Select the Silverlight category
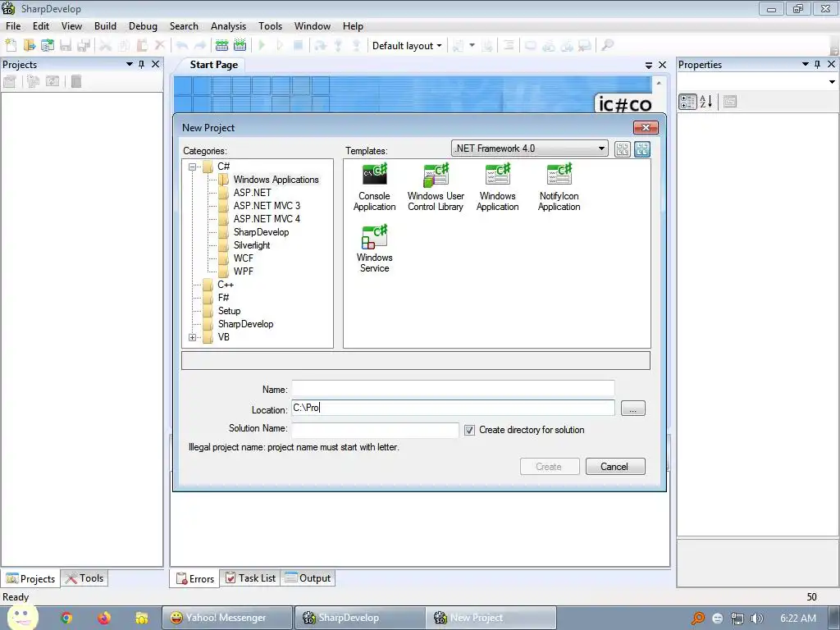This screenshot has width=840, height=630. [252, 245]
